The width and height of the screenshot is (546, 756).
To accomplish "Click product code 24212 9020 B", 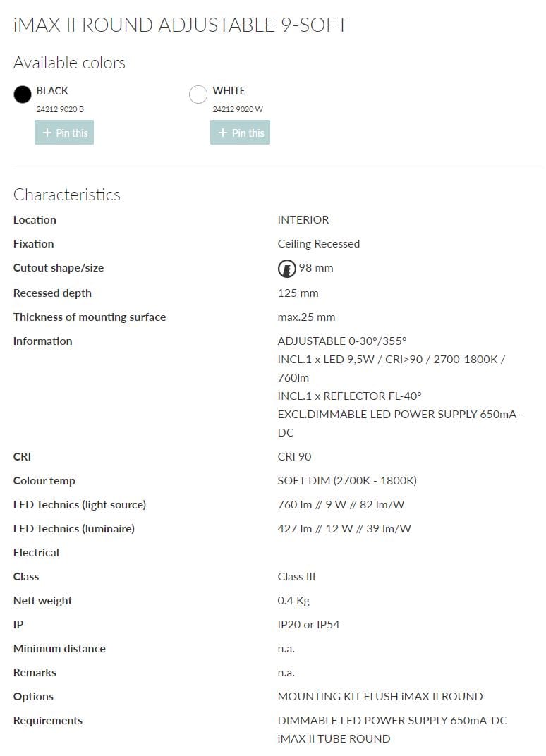I will coord(60,109).
